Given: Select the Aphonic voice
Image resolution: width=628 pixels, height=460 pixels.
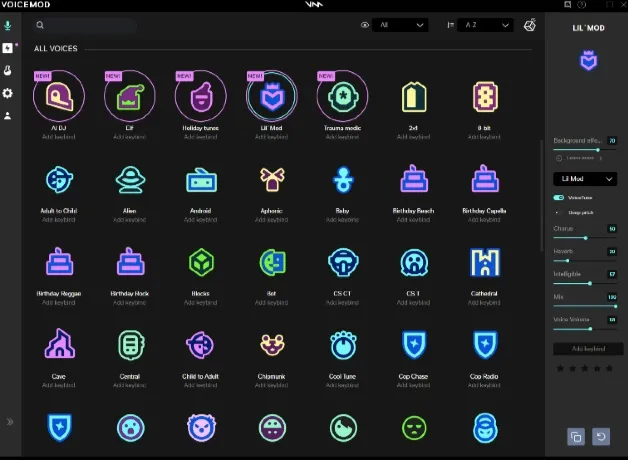Looking at the screenshot, I should pos(272,180).
